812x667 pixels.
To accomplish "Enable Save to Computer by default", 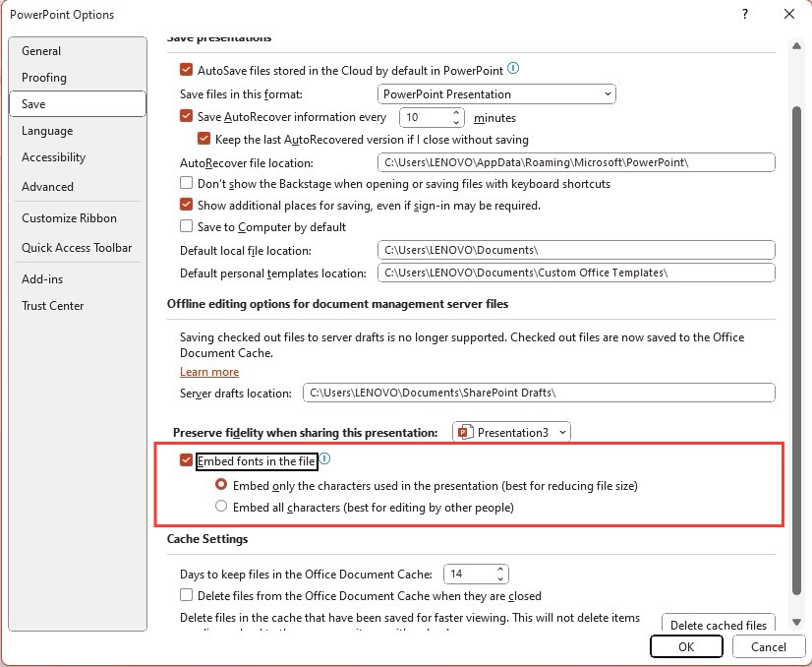I will (x=186, y=226).
